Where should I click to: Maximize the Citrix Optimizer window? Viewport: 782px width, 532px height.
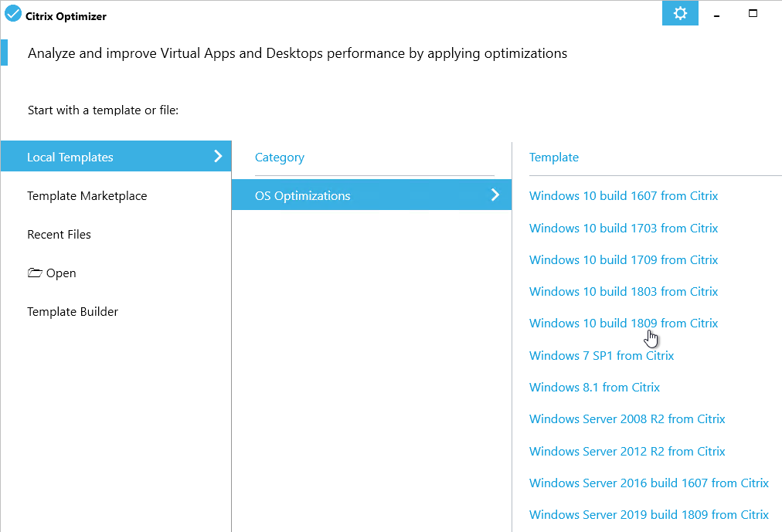[753, 13]
